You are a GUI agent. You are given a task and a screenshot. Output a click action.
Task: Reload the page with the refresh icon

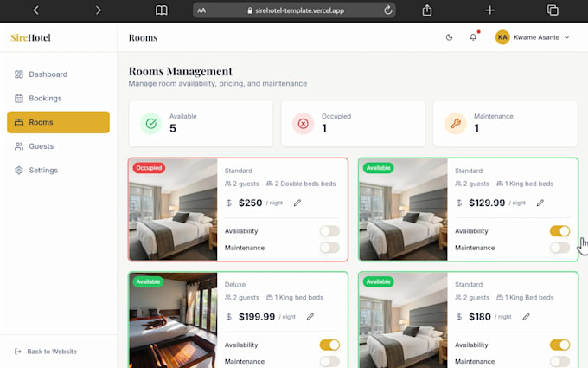point(387,10)
